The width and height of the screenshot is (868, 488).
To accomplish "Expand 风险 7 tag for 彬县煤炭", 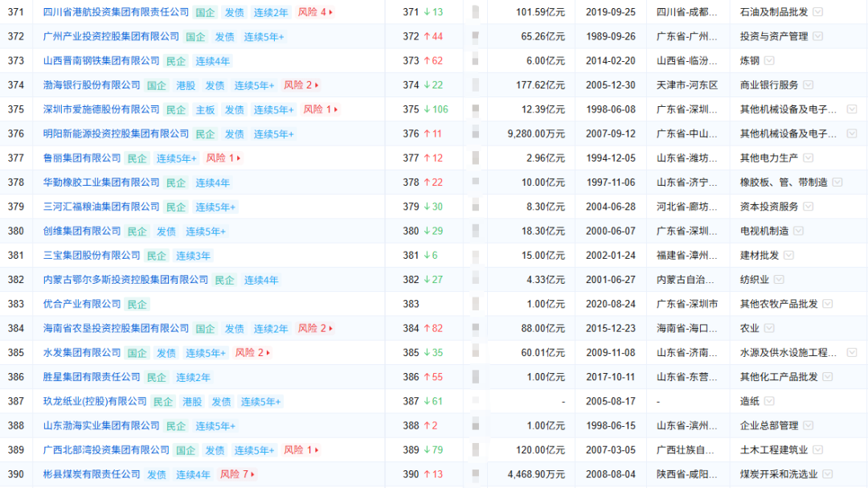I will 237,474.
